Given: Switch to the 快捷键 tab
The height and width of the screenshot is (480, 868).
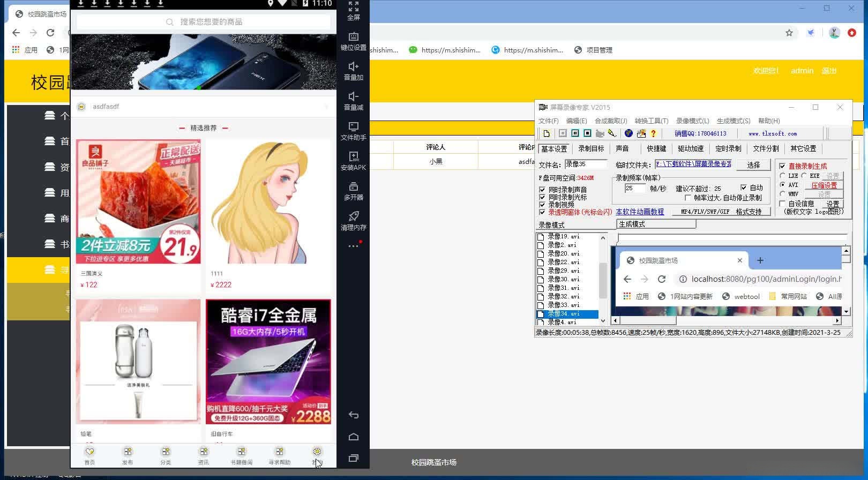Looking at the screenshot, I should pos(656,148).
